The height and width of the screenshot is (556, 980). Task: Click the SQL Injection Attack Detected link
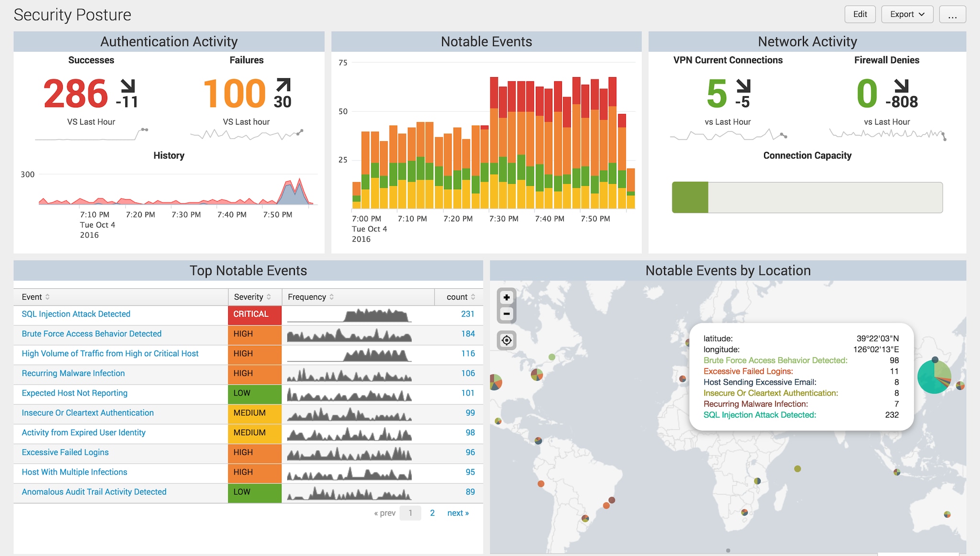pyautogui.click(x=76, y=313)
